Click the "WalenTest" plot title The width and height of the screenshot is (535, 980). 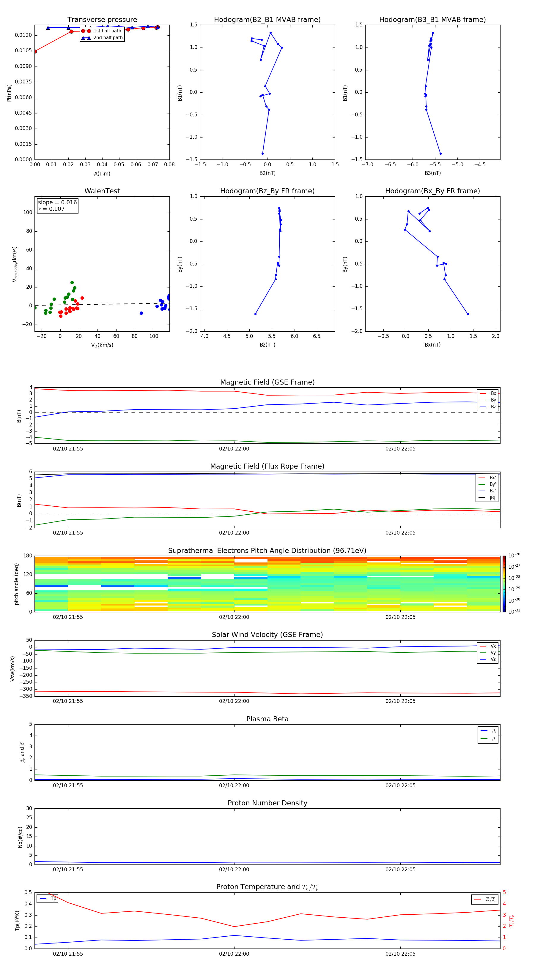pos(102,191)
